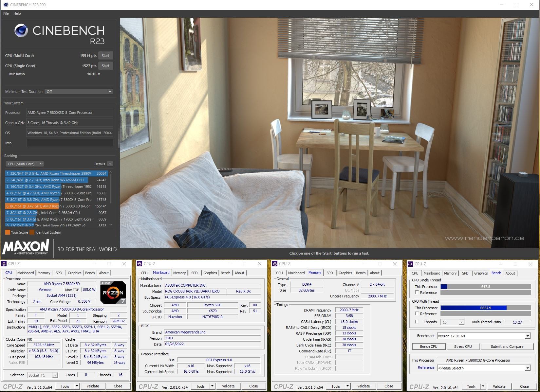
Task: Close the CPU-Z Memory window with the X
Action: (x=395, y=264)
